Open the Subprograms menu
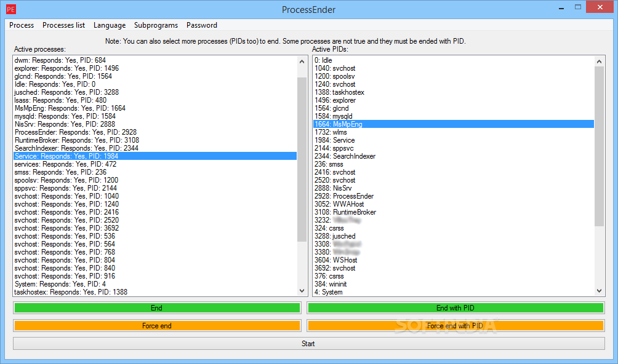The height and width of the screenshot is (364, 618). 156,25
